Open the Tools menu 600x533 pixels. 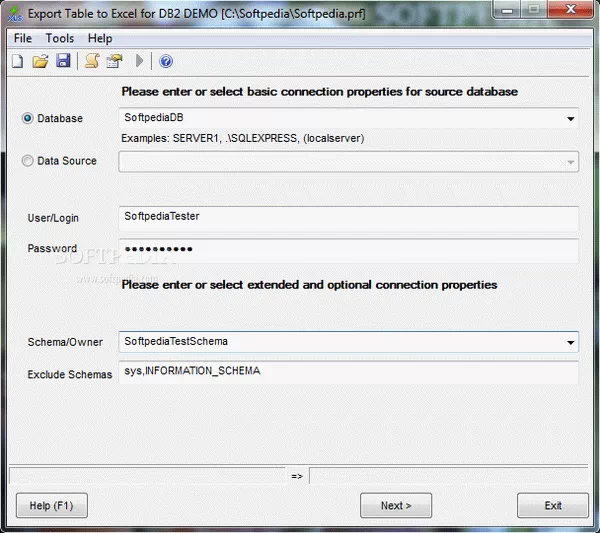(x=60, y=38)
